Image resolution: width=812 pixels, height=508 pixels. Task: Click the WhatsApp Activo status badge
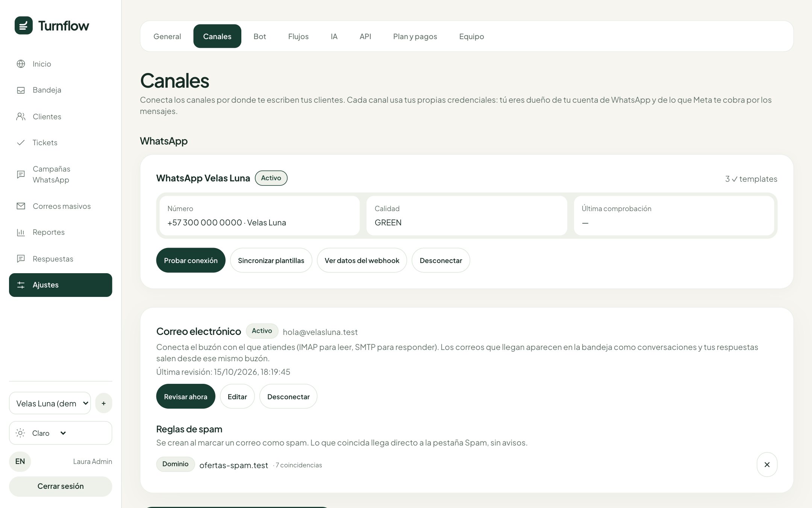pyautogui.click(x=271, y=178)
